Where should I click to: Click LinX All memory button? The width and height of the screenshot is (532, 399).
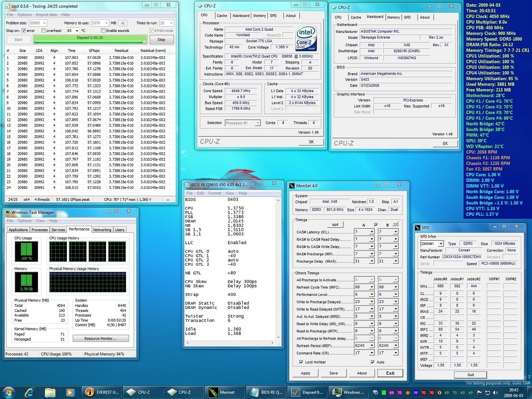click(123, 23)
